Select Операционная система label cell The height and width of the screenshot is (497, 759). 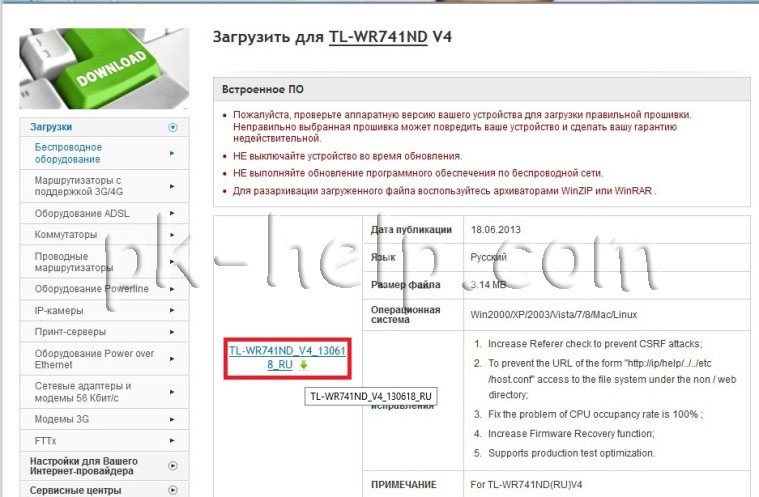413,315
